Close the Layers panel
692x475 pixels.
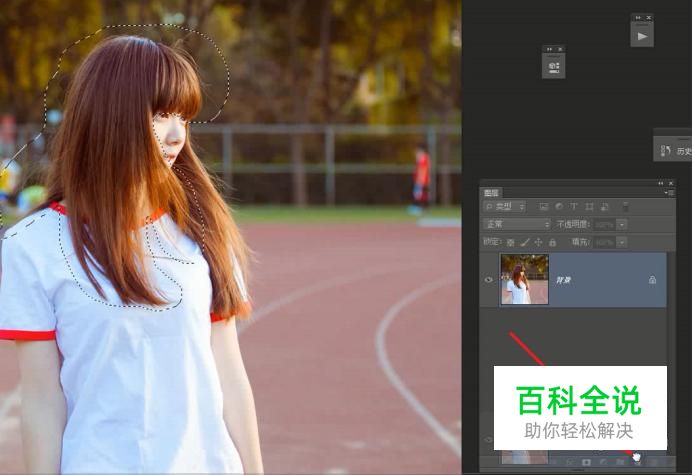point(671,183)
